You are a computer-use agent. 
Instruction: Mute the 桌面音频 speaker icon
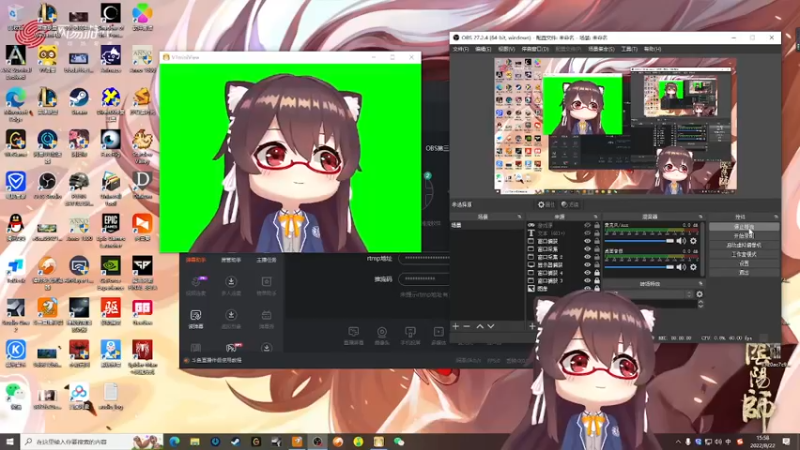[681, 267]
